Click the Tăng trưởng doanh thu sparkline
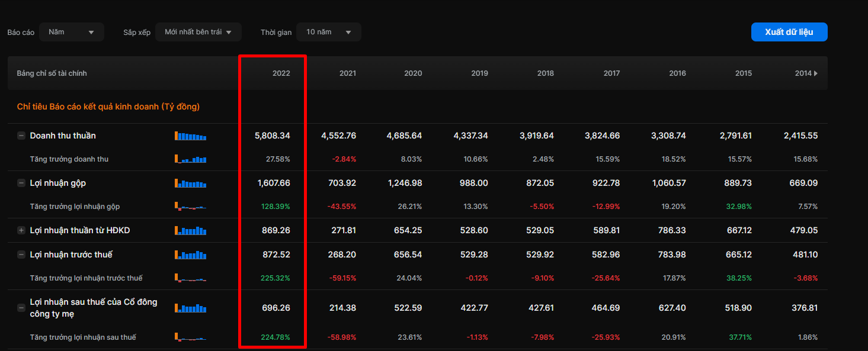This screenshot has height=351, width=868. tap(190, 159)
